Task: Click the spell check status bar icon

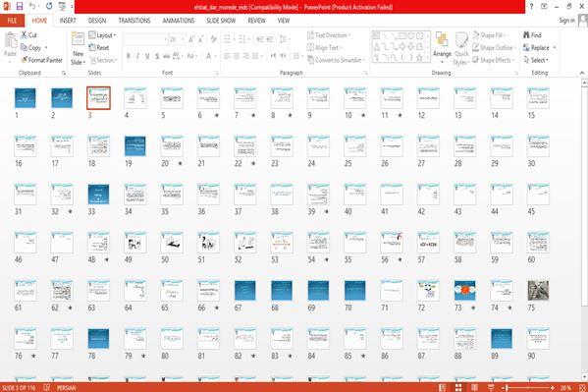Action: click(x=46, y=387)
